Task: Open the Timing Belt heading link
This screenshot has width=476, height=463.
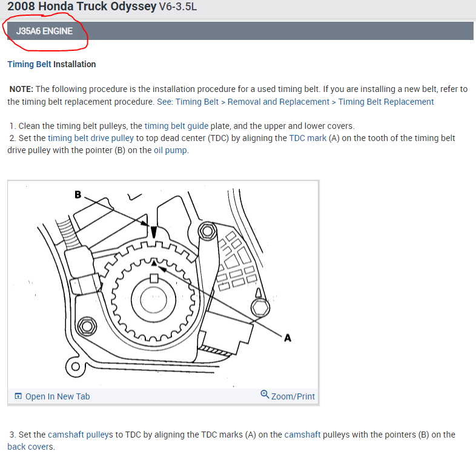Action: point(29,64)
